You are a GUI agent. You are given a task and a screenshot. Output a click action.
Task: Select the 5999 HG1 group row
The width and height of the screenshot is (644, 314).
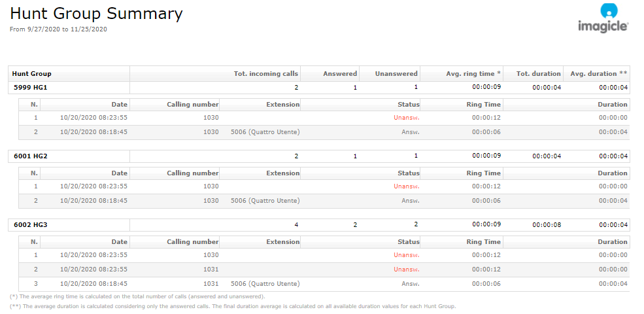(31, 87)
